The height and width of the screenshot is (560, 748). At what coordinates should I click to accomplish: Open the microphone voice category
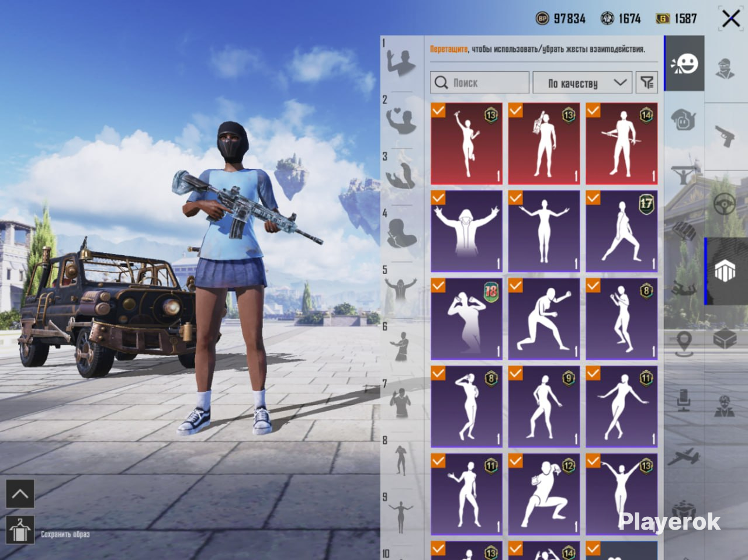tap(684, 401)
